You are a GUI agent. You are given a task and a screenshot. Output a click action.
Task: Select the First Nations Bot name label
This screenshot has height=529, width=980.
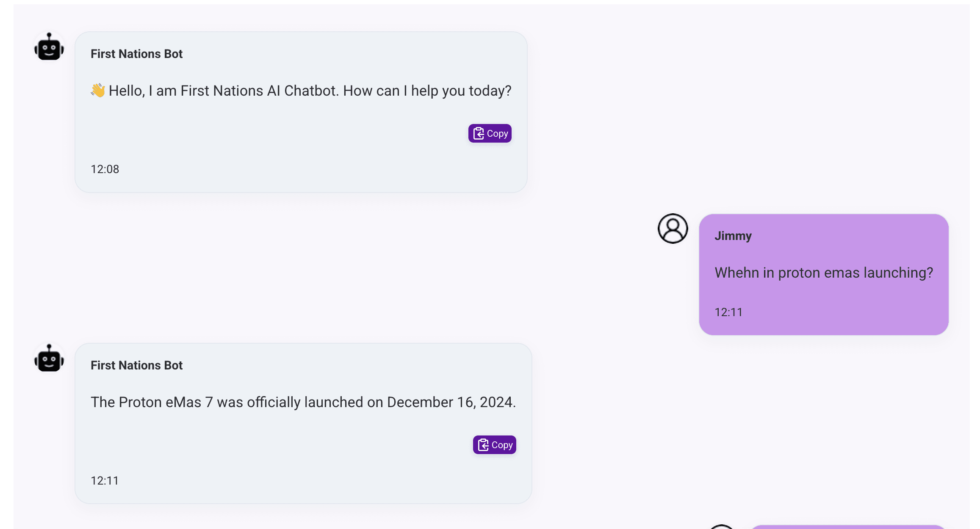click(136, 53)
